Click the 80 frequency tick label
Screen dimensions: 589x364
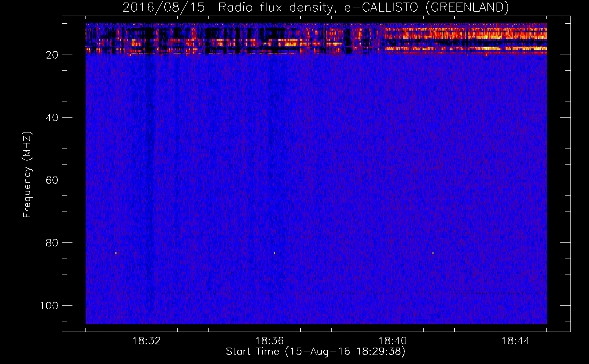[x=52, y=243]
